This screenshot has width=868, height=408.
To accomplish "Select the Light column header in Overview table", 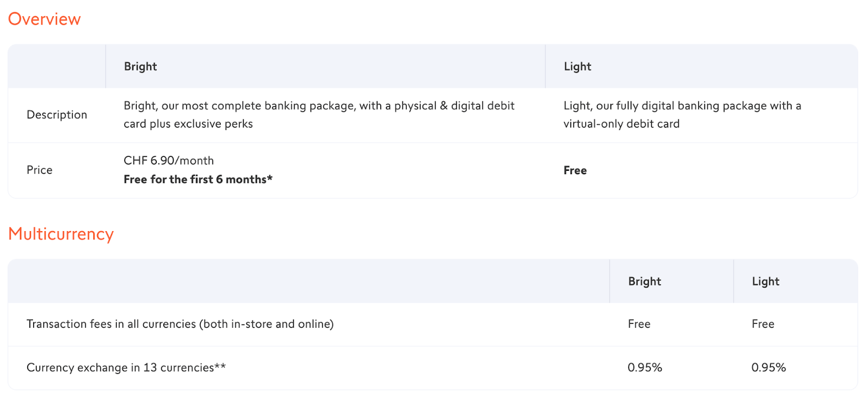I will [x=577, y=66].
